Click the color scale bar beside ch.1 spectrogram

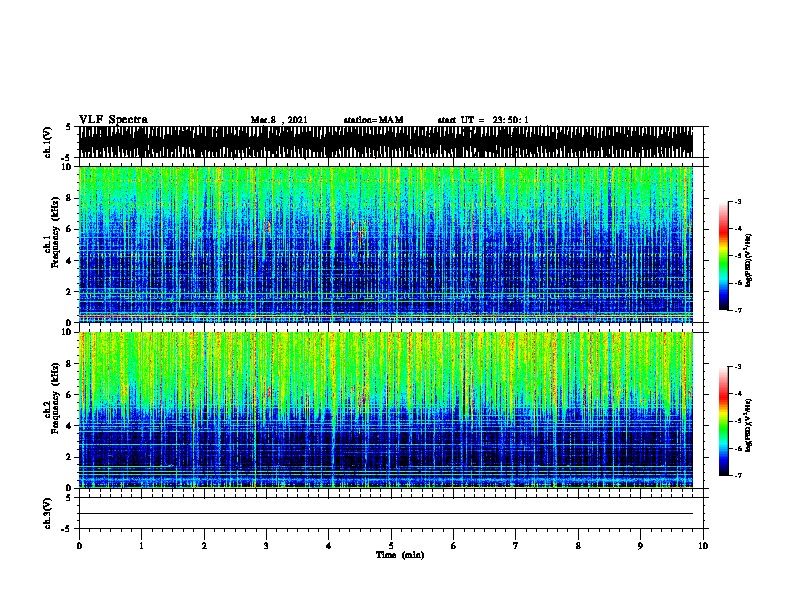(x=724, y=256)
